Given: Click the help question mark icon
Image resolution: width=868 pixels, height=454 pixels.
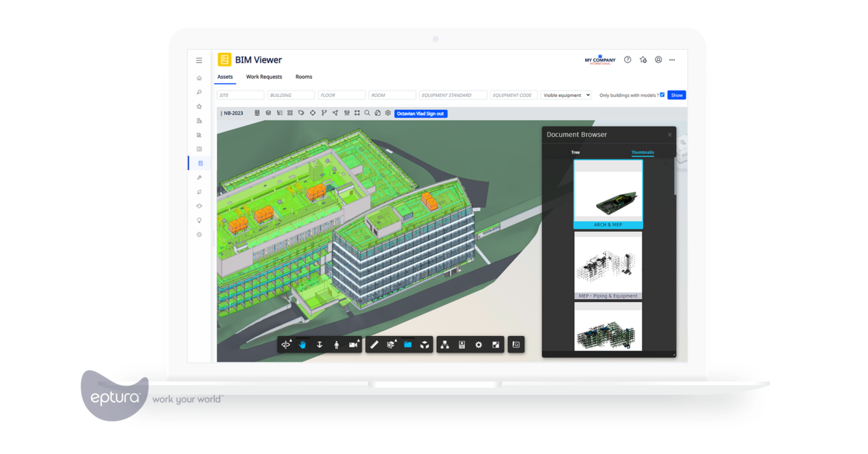Looking at the screenshot, I should [x=627, y=60].
